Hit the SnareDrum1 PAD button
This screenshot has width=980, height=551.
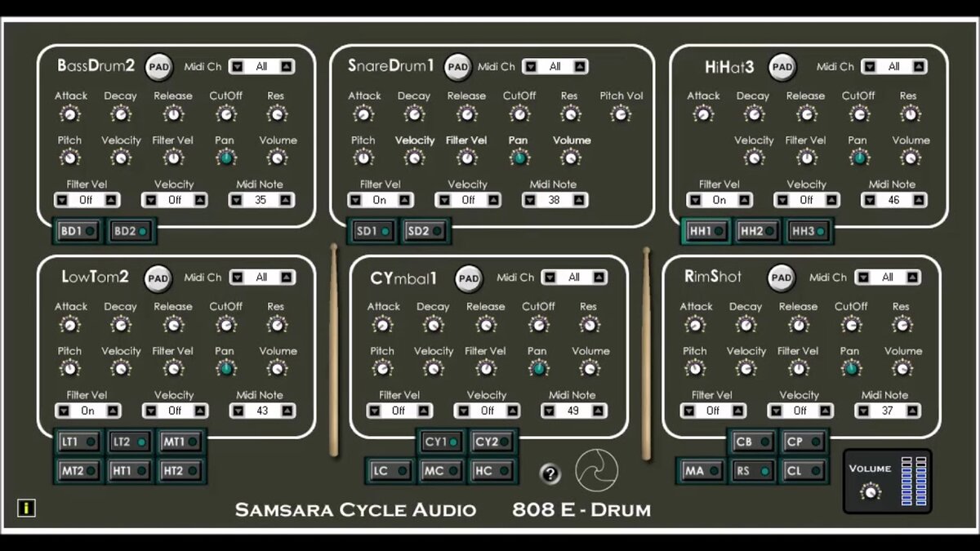click(458, 67)
